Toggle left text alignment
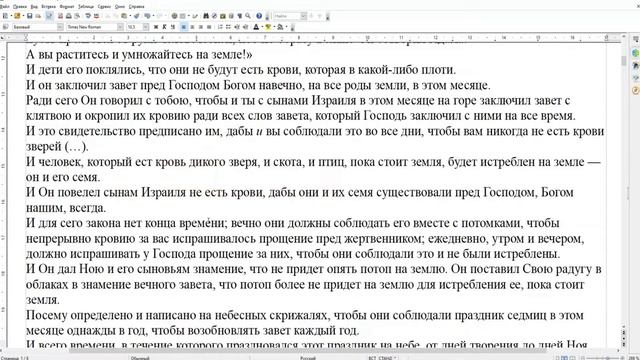This screenshot has height=360, width=640. (x=184, y=27)
